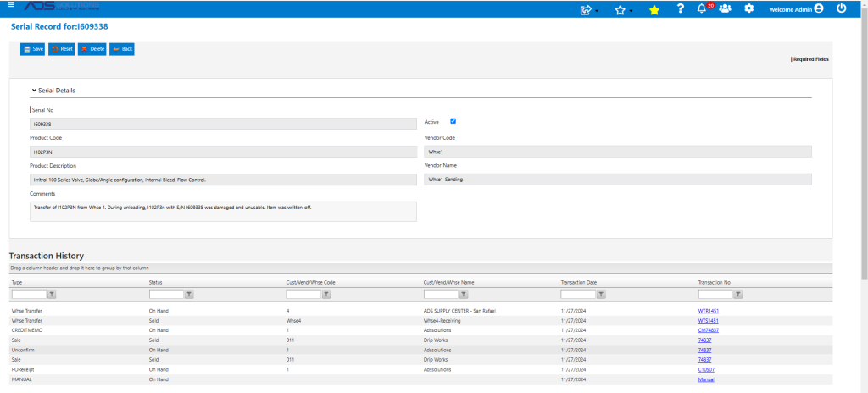Sort by Cust/Vend/Whse Name header
Image resolution: width=868 pixels, height=393 pixels.
coord(449,282)
